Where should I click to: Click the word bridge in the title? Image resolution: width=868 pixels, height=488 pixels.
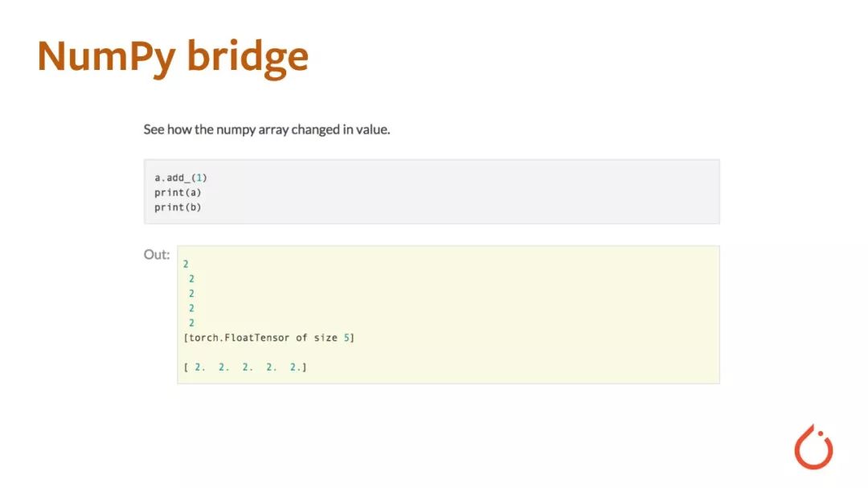coord(248,57)
